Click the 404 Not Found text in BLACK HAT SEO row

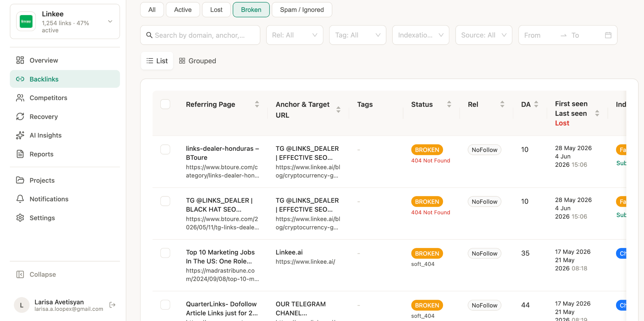(x=430, y=212)
